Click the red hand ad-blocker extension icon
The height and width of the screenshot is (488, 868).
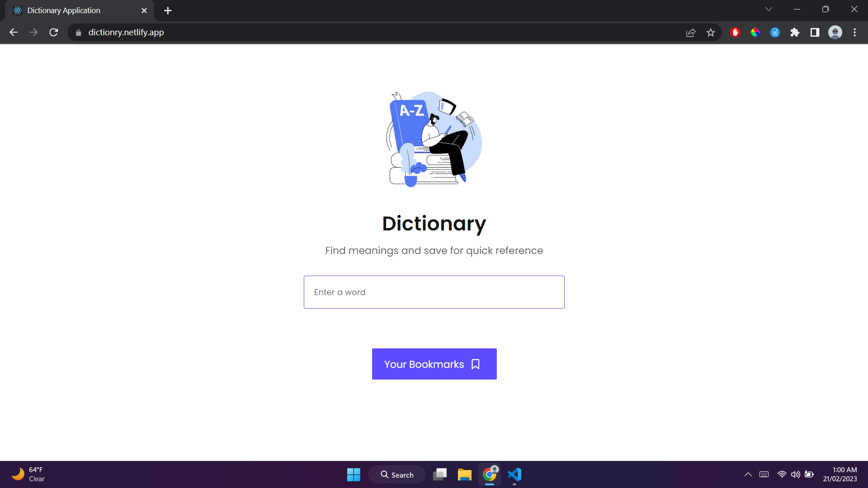(735, 33)
